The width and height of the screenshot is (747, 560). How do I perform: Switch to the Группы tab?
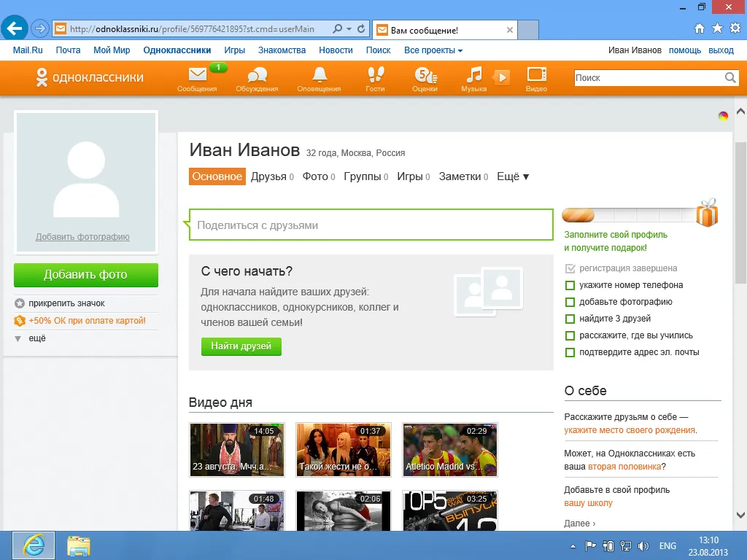(x=366, y=176)
